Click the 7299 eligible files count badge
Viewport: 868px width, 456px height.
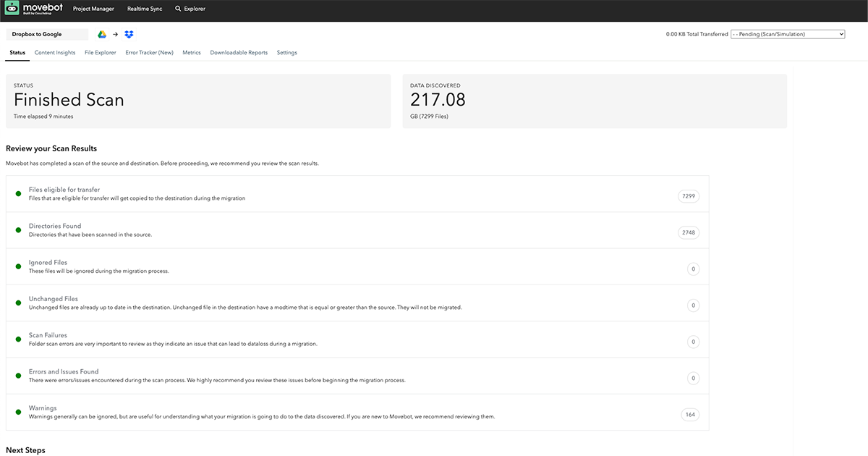pos(688,195)
